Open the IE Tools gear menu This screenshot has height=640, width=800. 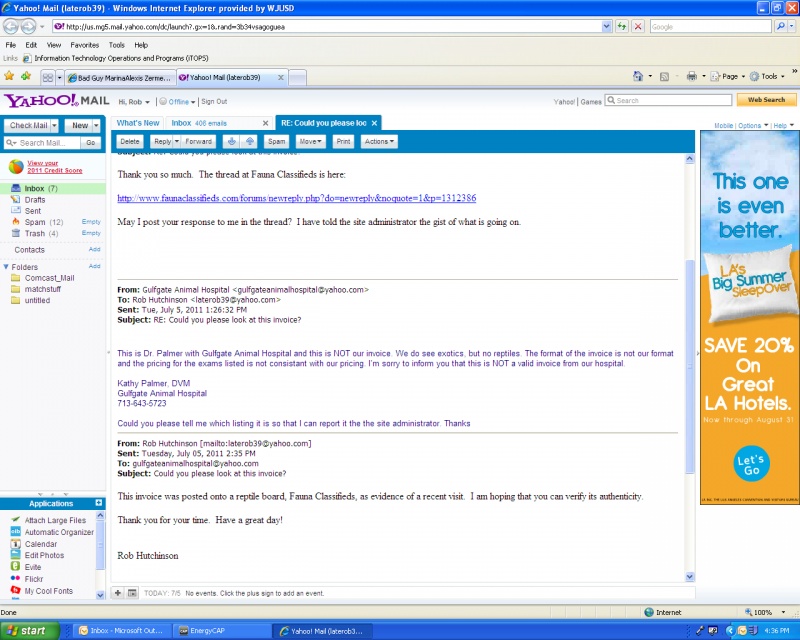tap(766, 77)
